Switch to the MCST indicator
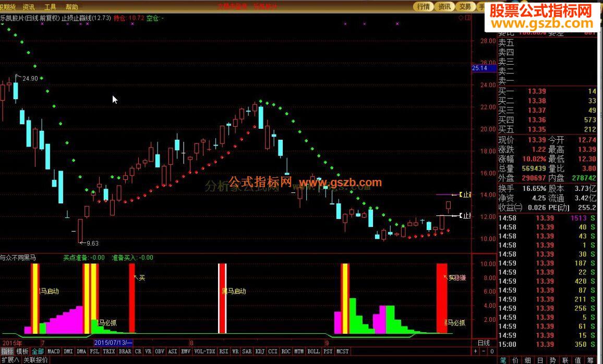 tap(342, 351)
